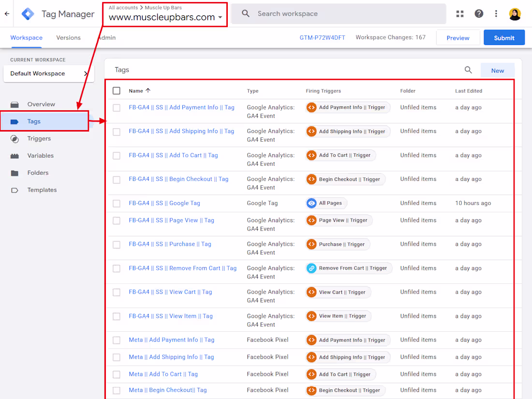
Task: Toggle the Name column sort arrow
Action: point(148,90)
